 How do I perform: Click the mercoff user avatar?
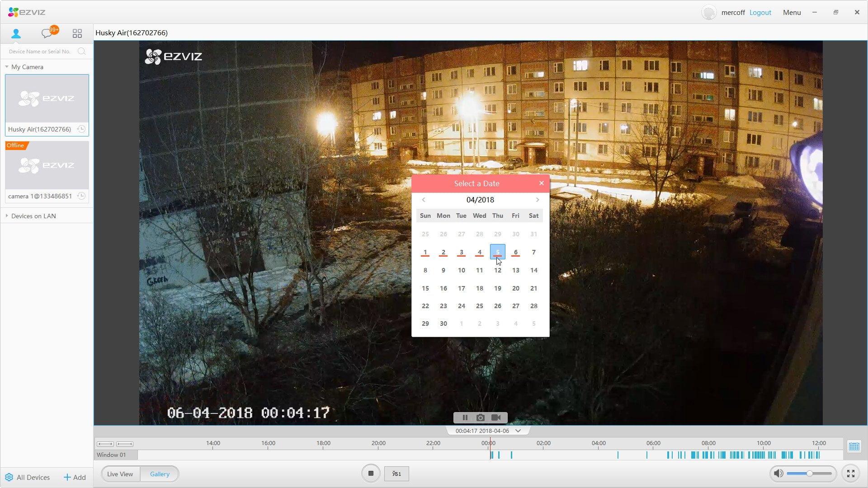[x=709, y=12]
